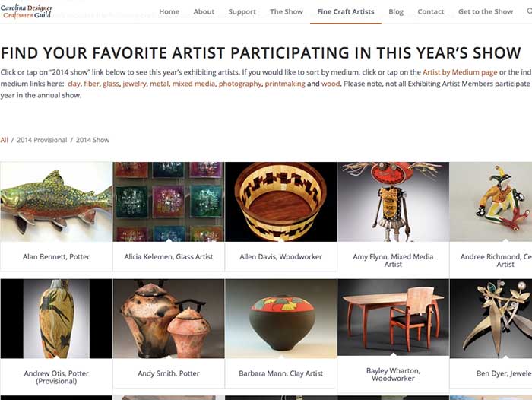Viewport: 532px width, 400px height.
Task: Click the Get to the Show link
Action: [485, 11]
